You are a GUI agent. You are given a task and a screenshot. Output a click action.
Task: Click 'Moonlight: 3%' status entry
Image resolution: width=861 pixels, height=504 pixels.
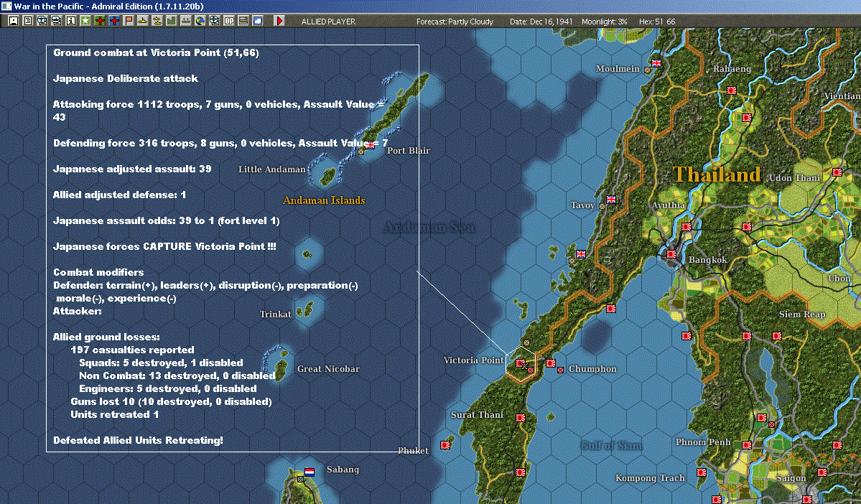click(604, 22)
